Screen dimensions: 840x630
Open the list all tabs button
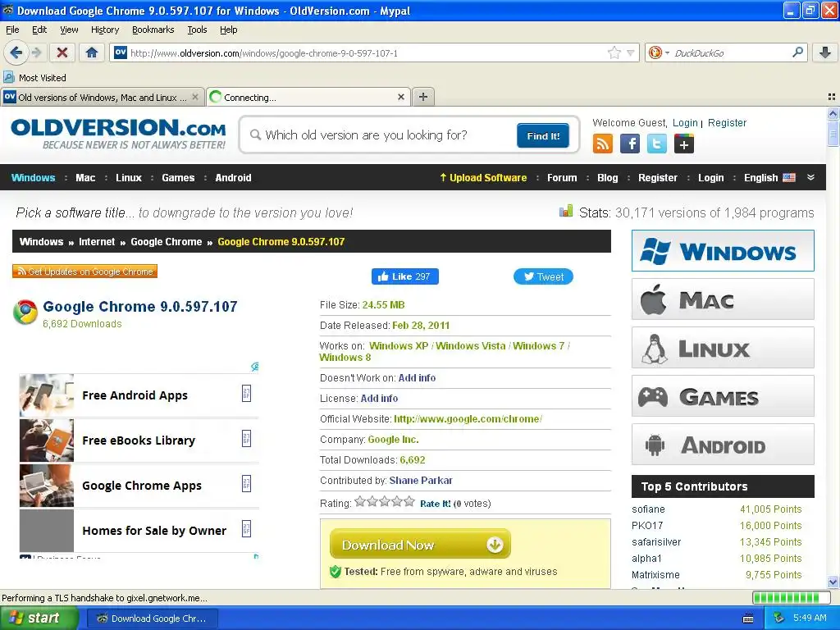click(832, 97)
